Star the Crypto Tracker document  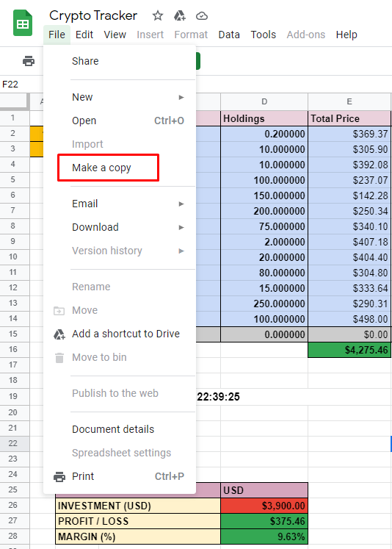(x=158, y=15)
